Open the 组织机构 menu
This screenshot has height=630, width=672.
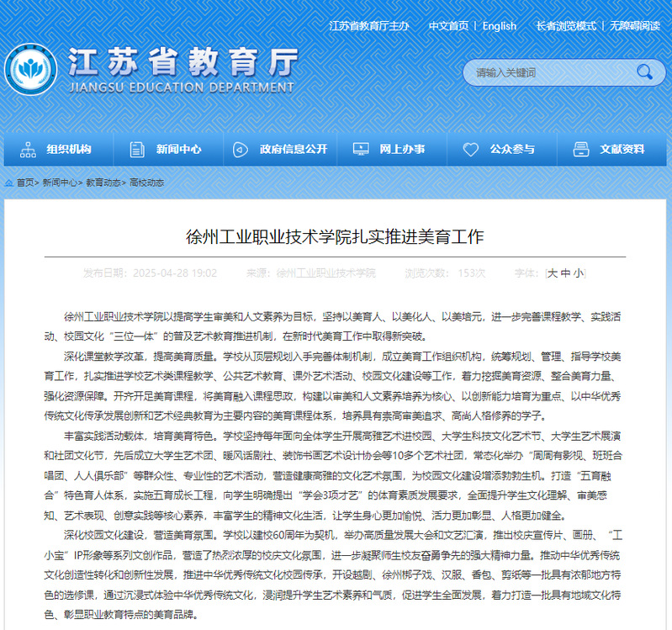pyautogui.click(x=58, y=149)
